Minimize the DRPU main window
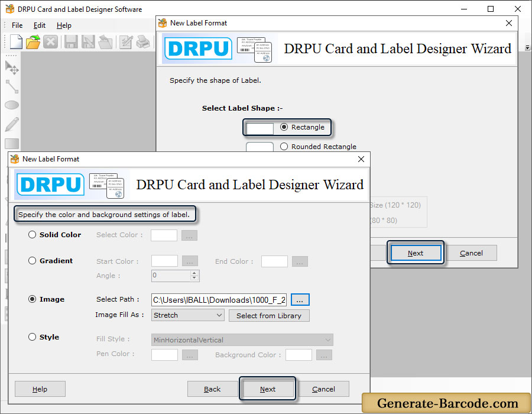This screenshot has width=532, height=414. pyautogui.click(x=464, y=9)
